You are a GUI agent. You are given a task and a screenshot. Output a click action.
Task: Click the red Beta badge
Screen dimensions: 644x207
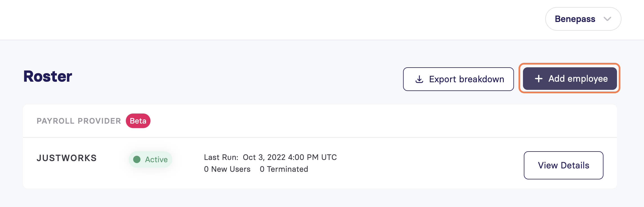(x=138, y=121)
